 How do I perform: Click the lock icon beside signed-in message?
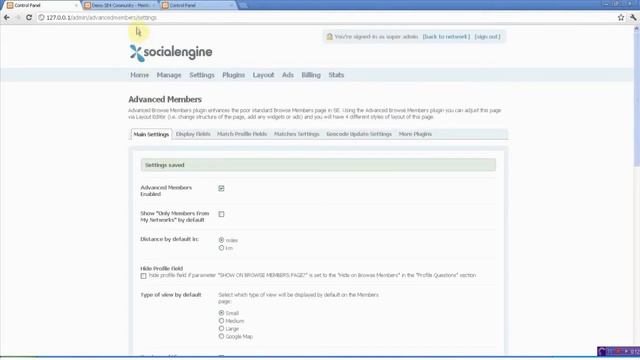329,36
